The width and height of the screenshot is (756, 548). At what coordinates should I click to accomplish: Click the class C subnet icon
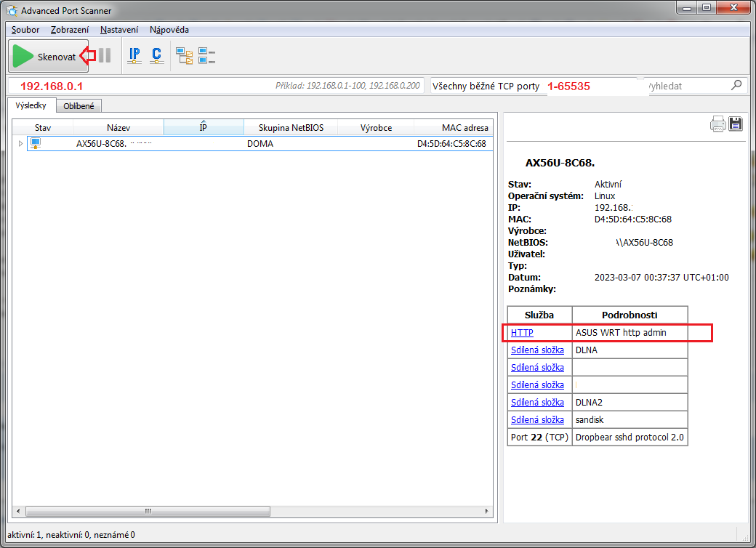click(156, 55)
